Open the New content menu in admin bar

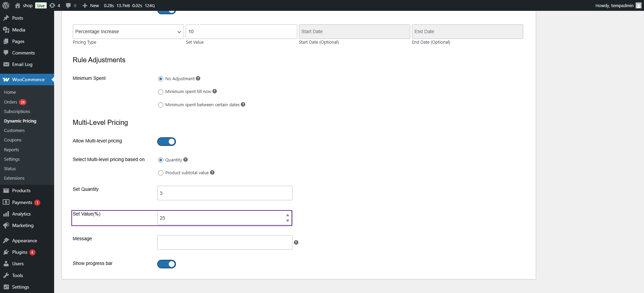point(91,5)
